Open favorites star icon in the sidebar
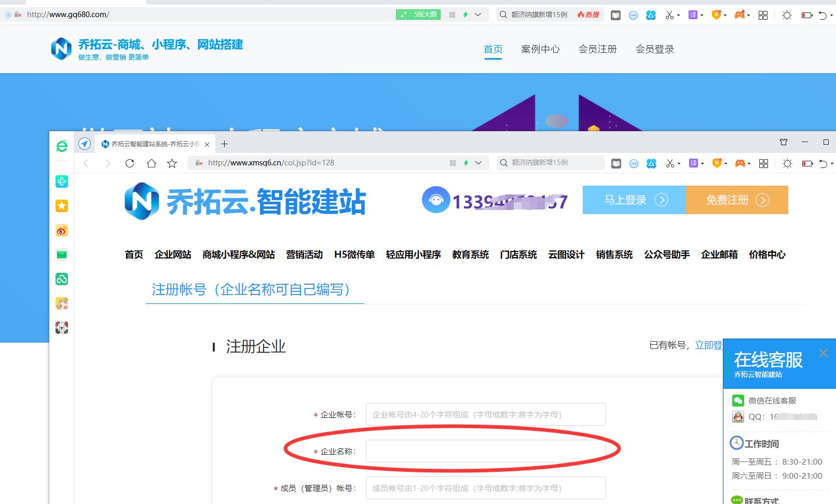Screen dimensions: 836x504 [x=62, y=206]
